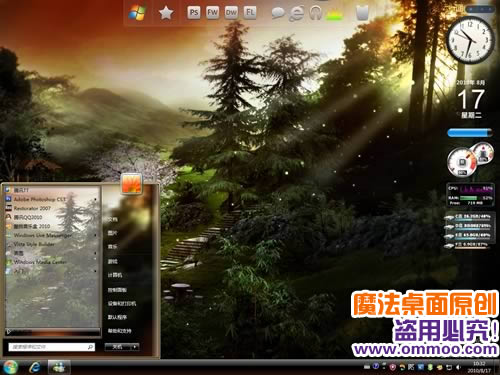Launch Flash from the FL dock icon
Screen dimensions: 500x375
click(x=250, y=13)
